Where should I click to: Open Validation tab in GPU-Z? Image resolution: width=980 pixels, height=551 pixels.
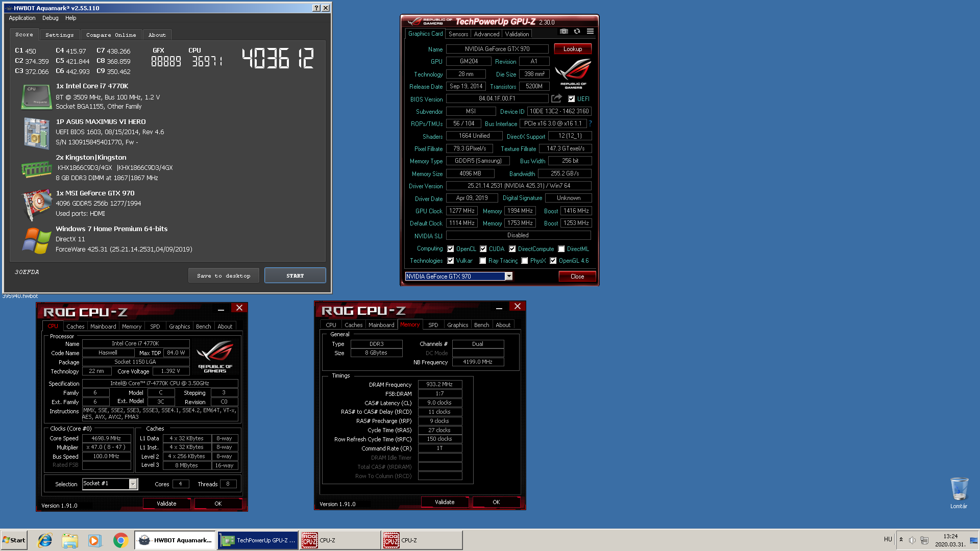coord(517,34)
